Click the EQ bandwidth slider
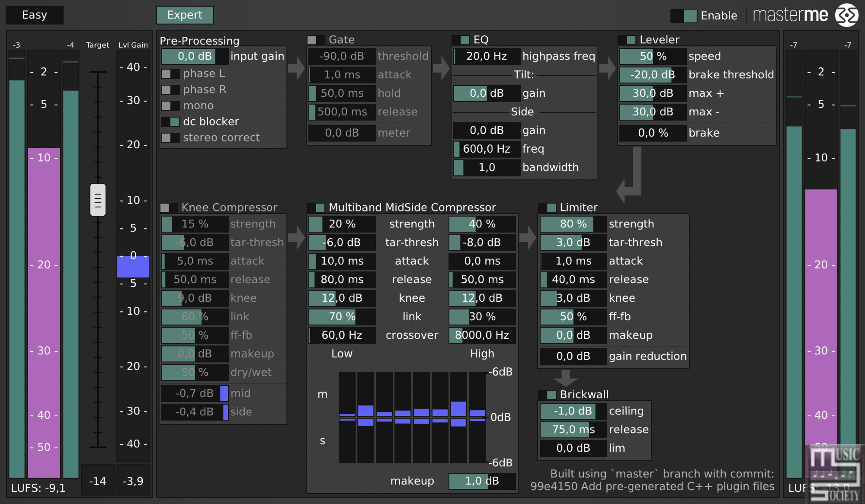865x504 pixels. coord(487,168)
